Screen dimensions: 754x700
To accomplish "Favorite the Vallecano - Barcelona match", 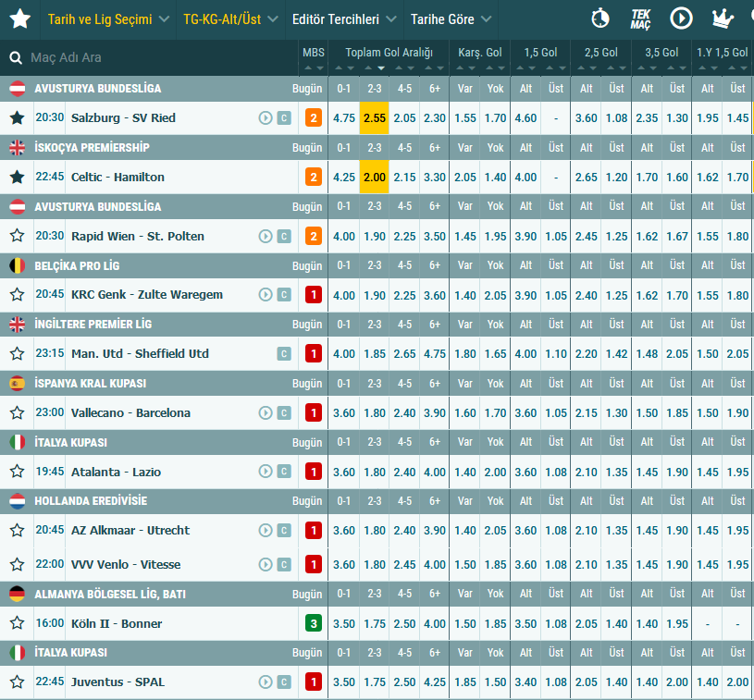I will pyautogui.click(x=18, y=412).
